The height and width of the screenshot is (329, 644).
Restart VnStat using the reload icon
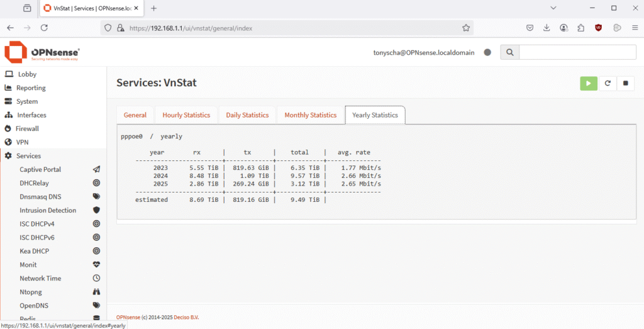point(608,83)
